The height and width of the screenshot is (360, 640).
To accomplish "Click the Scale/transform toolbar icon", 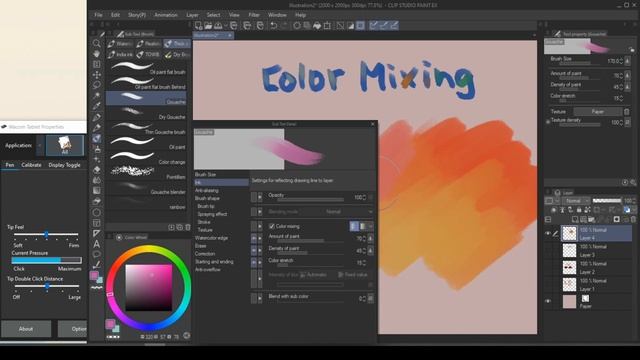I will pyautogui.click(x=327, y=26).
